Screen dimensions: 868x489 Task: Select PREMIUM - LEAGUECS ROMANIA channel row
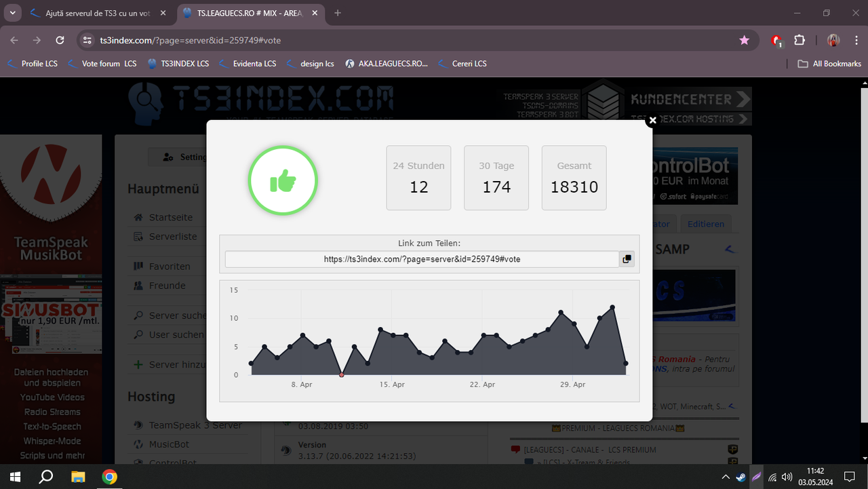point(617,428)
